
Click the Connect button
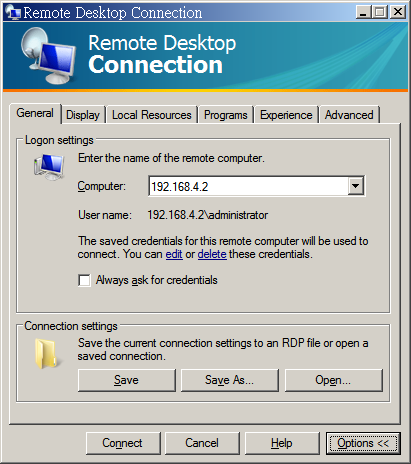[123, 443]
